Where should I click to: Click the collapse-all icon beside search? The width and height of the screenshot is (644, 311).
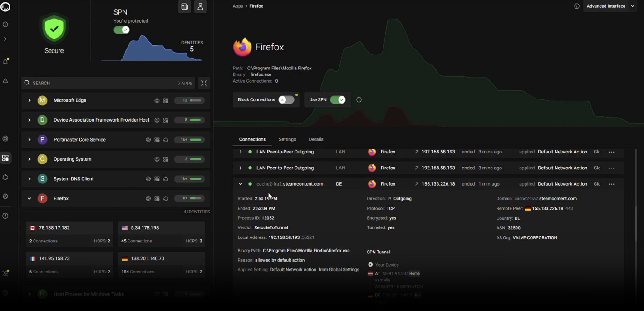(x=204, y=83)
